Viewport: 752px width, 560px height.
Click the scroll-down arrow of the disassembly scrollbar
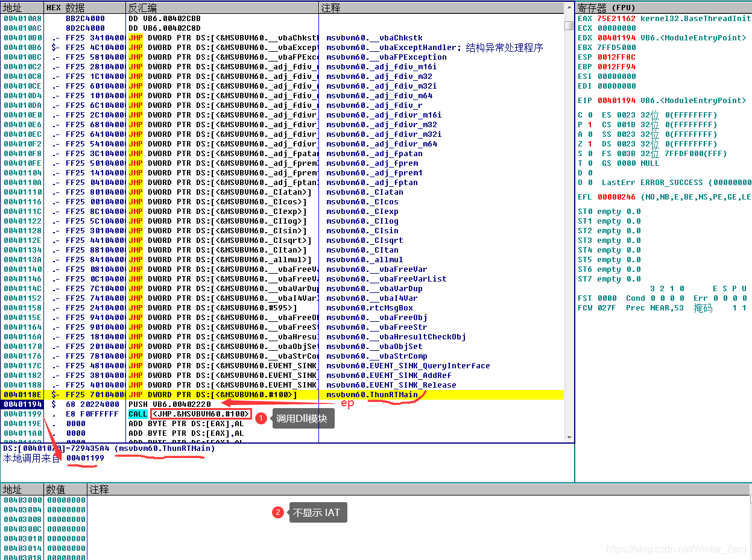(x=569, y=438)
